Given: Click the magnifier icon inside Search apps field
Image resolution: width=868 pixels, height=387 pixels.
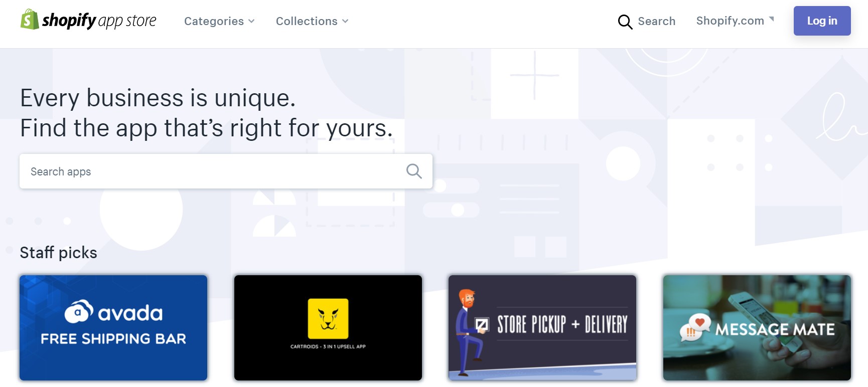Looking at the screenshot, I should click(414, 171).
